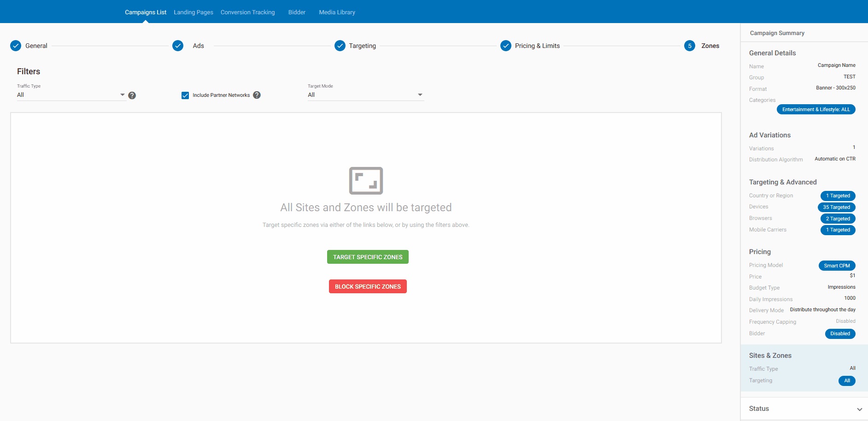
Task: Click the Entertainment & Lifestyle category badge
Action: click(x=815, y=110)
